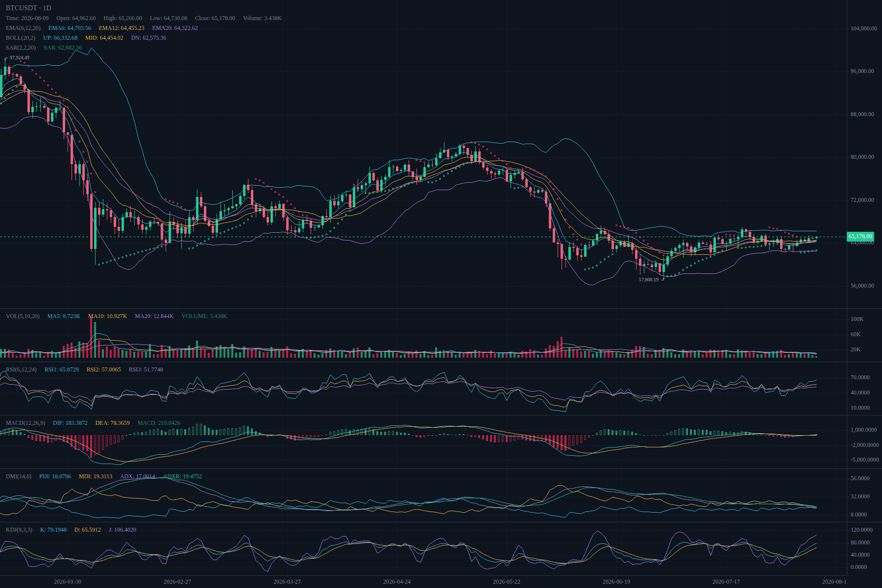Open the SAR(2,2,20) indicator label

pyautogui.click(x=21, y=48)
